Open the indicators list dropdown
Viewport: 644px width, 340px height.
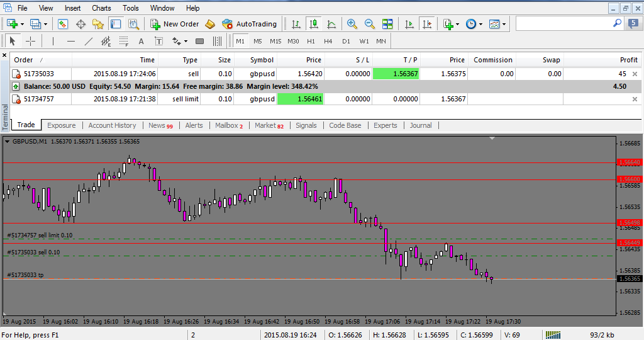(458, 24)
